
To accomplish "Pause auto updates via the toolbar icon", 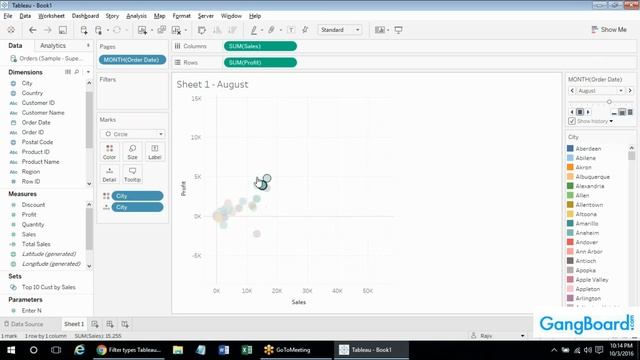I will (98, 30).
